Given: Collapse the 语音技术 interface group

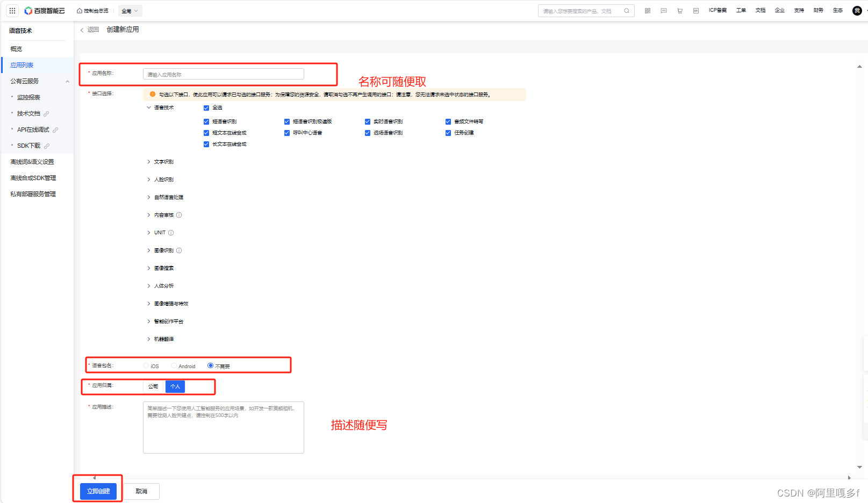Looking at the screenshot, I should point(149,107).
